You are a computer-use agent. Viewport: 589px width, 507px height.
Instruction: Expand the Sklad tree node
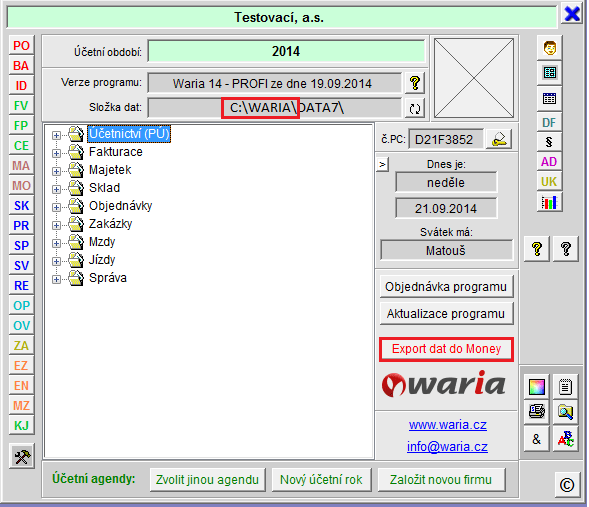tap(56, 189)
